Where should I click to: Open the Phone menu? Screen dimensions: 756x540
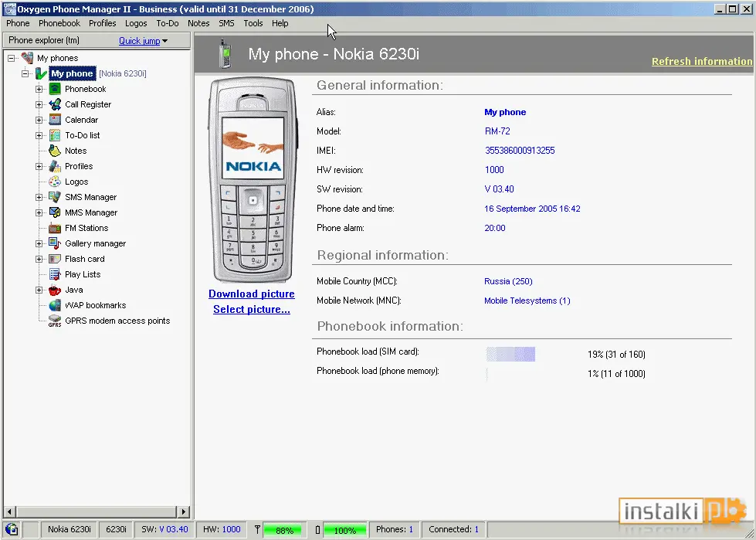coord(18,23)
